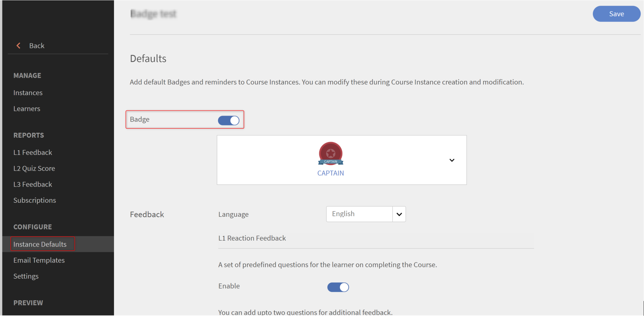View the L1 Feedback report
Image resolution: width=644 pixels, height=316 pixels.
tap(33, 152)
